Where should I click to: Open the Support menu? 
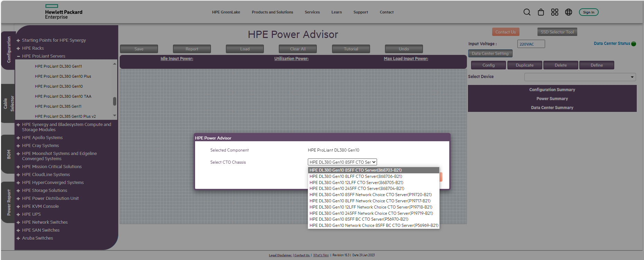pos(361,12)
